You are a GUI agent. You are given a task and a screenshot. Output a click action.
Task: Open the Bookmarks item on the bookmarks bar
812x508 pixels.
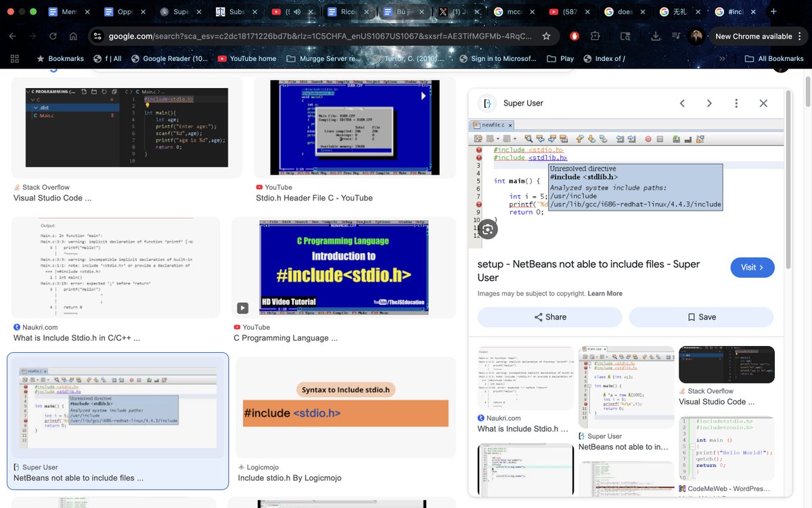pyautogui.click(x=60, y=58)
